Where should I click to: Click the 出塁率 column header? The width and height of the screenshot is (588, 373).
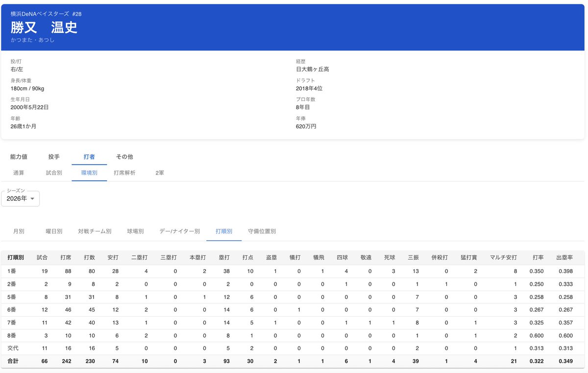564,257
